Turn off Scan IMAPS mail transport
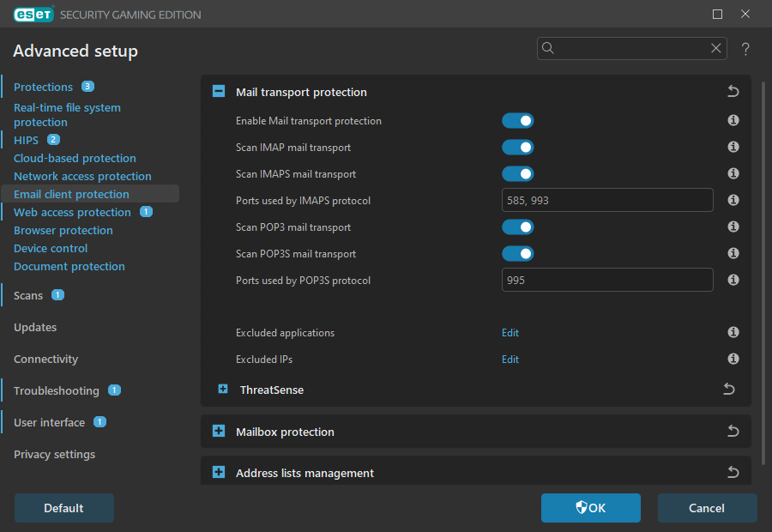The width and height of the screenshot is (772, 532). [x=518, y=174]
